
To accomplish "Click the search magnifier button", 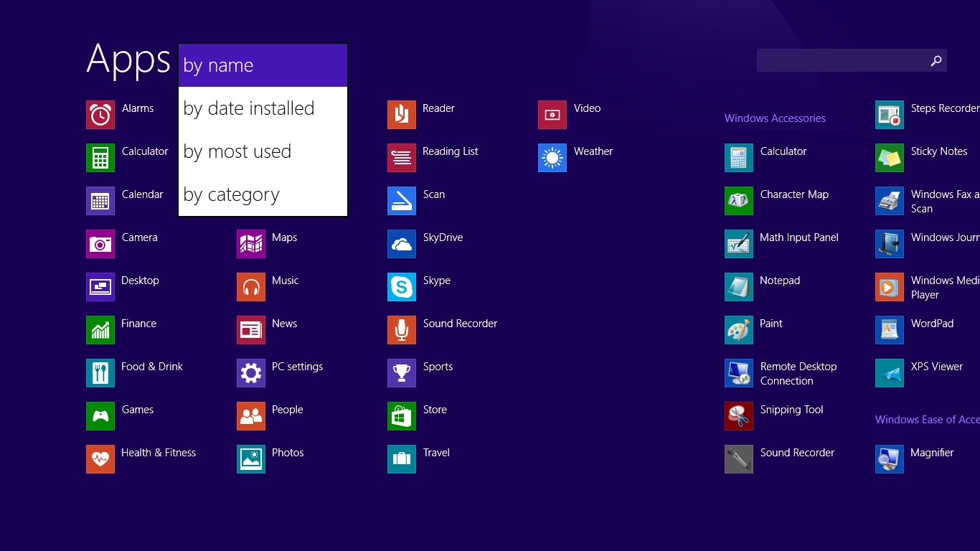I will pyautogui.click(x=936, y=61).
